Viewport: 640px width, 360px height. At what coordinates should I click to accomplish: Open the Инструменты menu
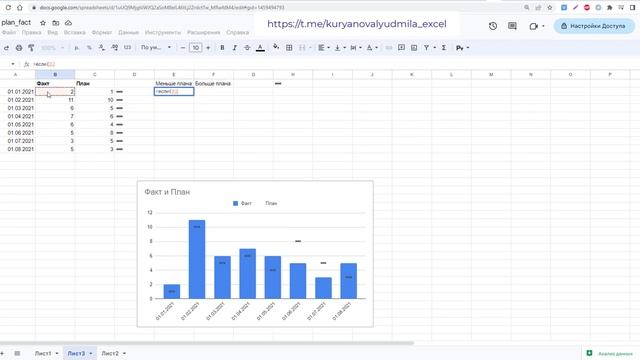click(x=163, y=32)
